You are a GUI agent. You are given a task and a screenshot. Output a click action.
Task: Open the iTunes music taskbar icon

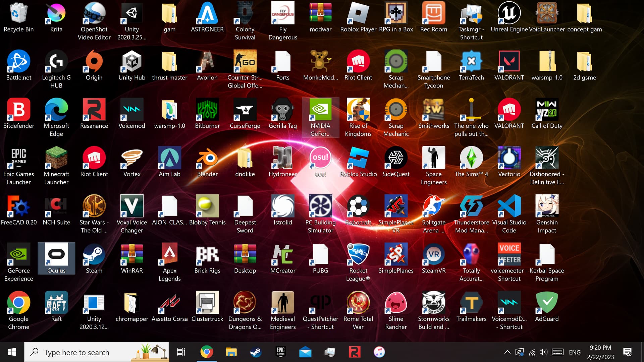coord(379,352)
